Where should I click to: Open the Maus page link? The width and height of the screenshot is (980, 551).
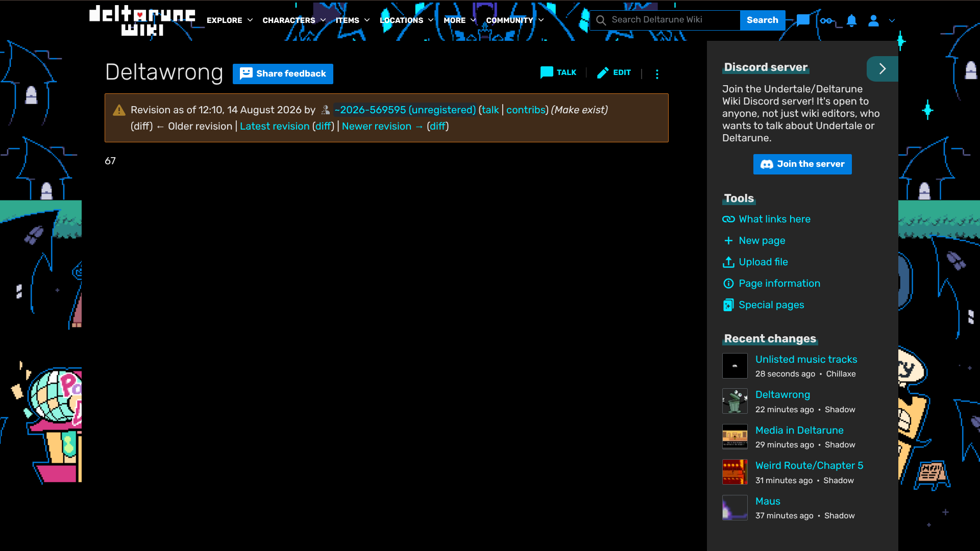click(x=768, y=501)
